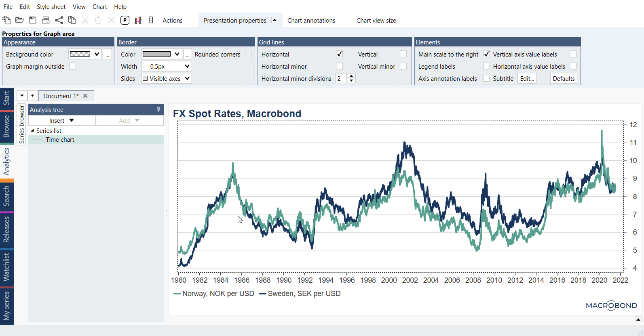The width and height of the screenshot is (644, 336).
Task: Collapse Presentation properties with the arrow icon
Action: tap(274, 20)
